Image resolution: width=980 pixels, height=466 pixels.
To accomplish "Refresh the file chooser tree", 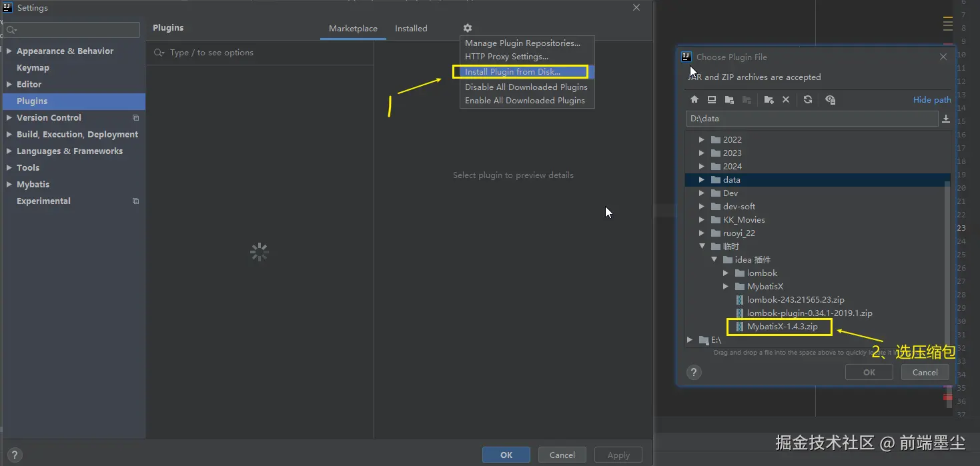I will point(808,99).
